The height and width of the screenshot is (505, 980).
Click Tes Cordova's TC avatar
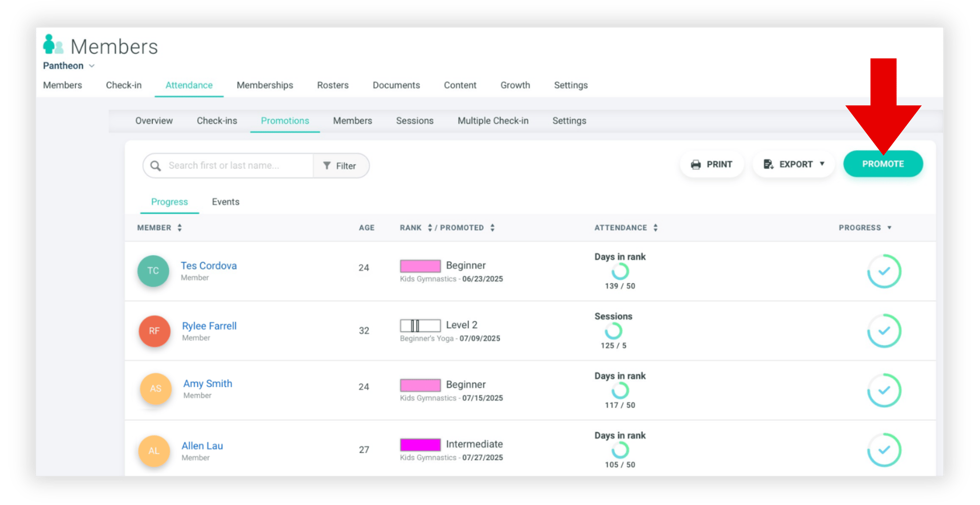[153, 271]
